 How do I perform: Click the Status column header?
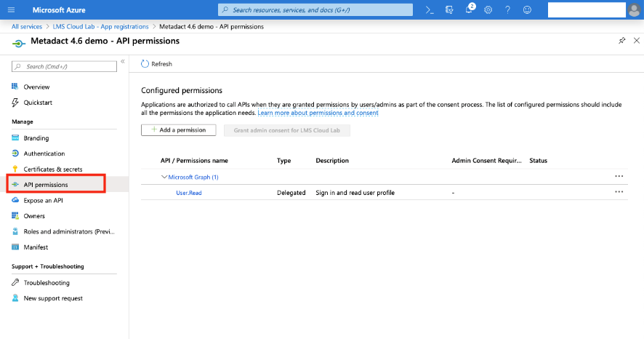pos(538,161)
